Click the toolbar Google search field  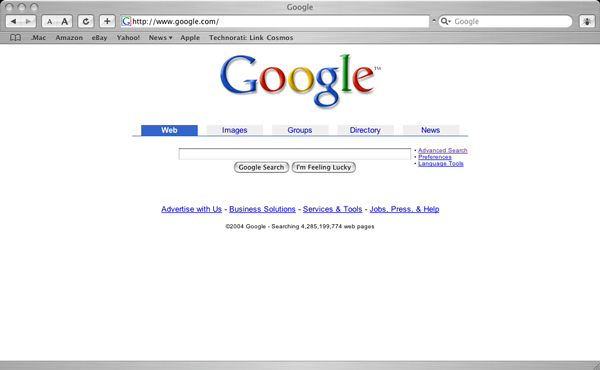pos(505,21)
